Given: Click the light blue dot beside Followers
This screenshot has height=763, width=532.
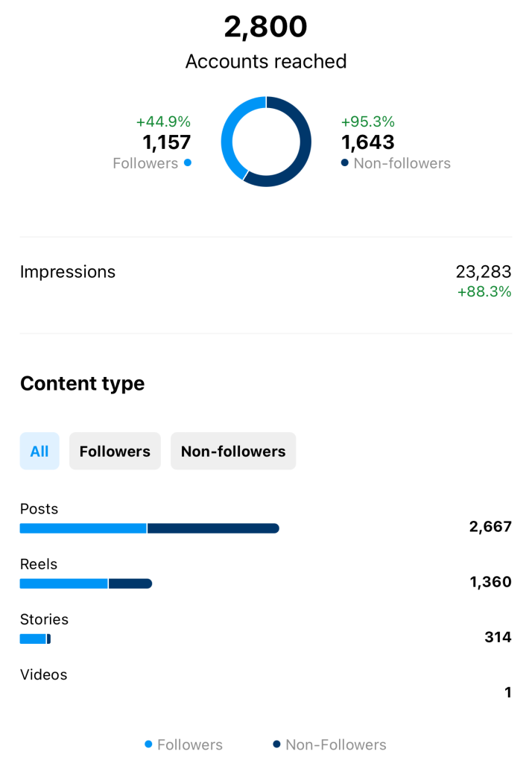Looking at the screenshot, I should pos(187,162).
